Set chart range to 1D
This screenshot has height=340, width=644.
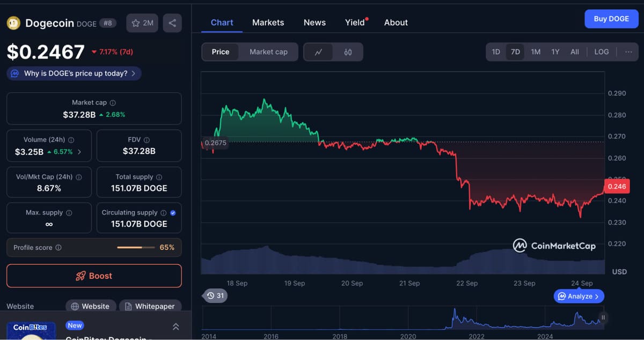(496, 52)
